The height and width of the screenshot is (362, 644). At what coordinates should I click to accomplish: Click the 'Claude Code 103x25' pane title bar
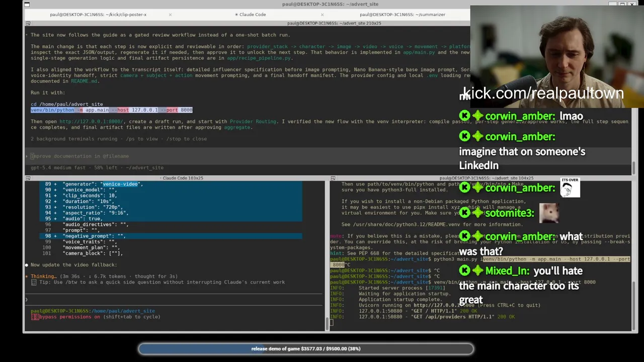183,178
